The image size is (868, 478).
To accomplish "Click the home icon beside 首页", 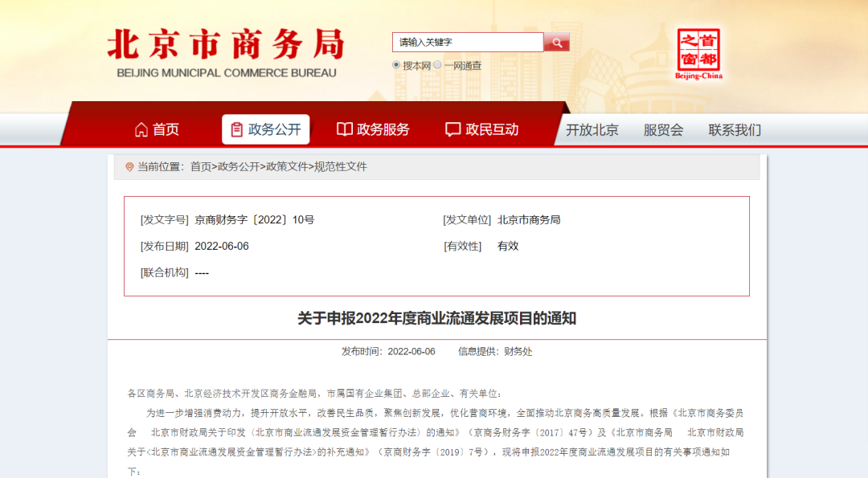I will click(x=141, y=129).
